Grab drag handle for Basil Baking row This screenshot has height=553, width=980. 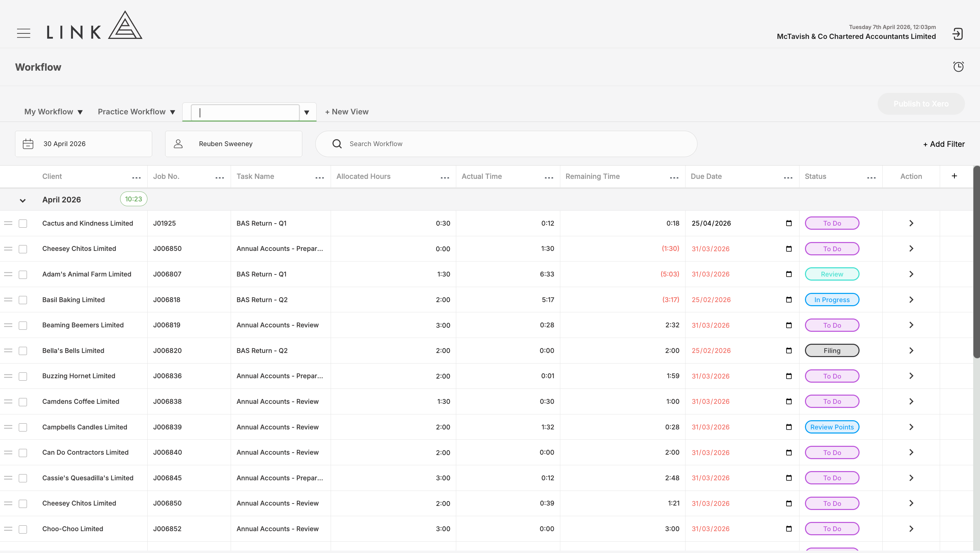coord(9,299)
